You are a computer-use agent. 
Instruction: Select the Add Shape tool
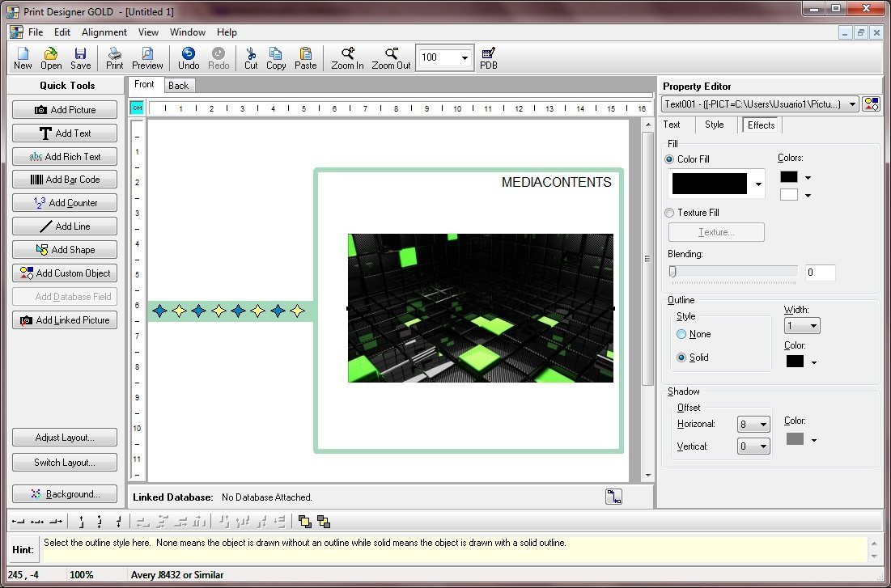pos(65,249)
